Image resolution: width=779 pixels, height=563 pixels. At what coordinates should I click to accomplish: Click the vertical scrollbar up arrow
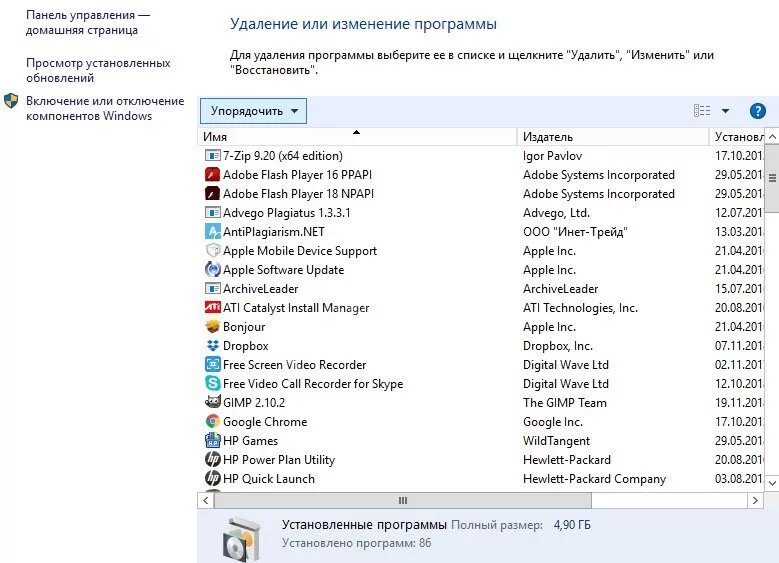point(772,136)
